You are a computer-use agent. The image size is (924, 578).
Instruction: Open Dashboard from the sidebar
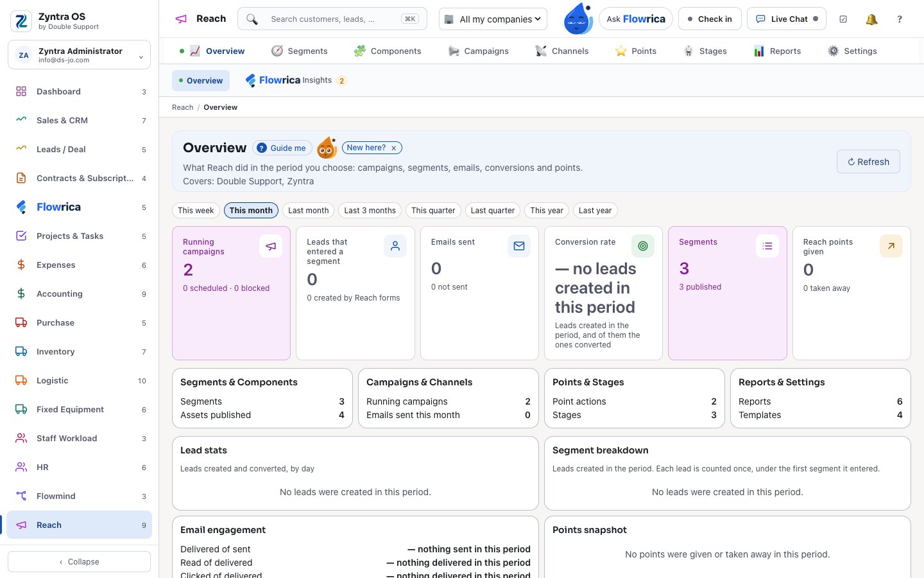click(80, 92)
